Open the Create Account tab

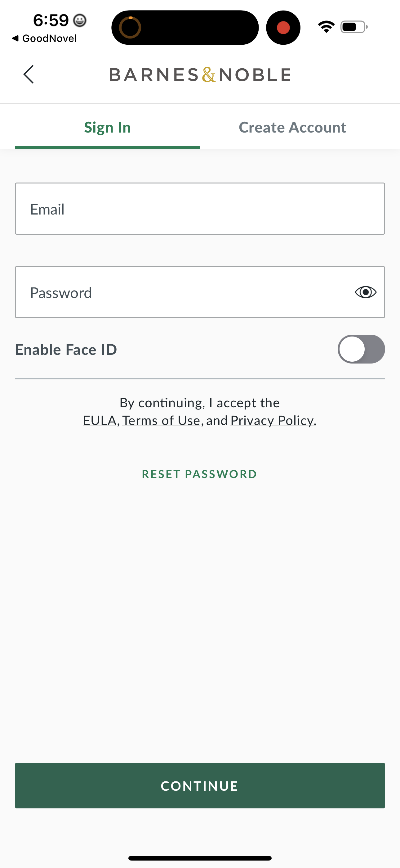[x=292, y=128]
